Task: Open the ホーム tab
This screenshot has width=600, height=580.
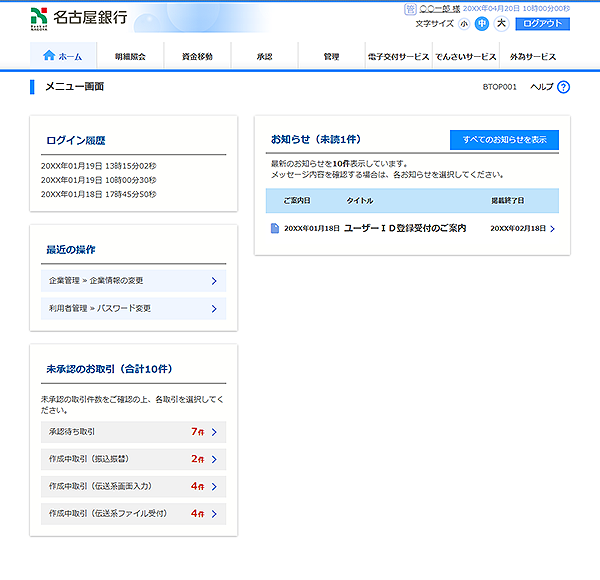Action: [63, 57]
